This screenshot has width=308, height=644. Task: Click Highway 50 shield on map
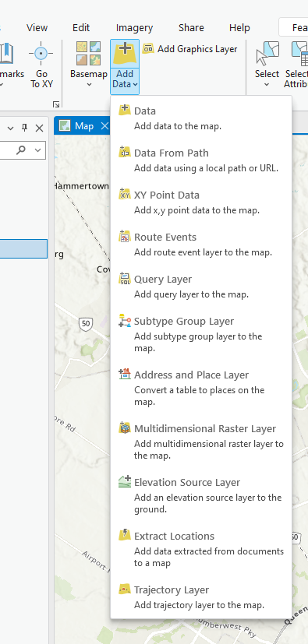85,323
